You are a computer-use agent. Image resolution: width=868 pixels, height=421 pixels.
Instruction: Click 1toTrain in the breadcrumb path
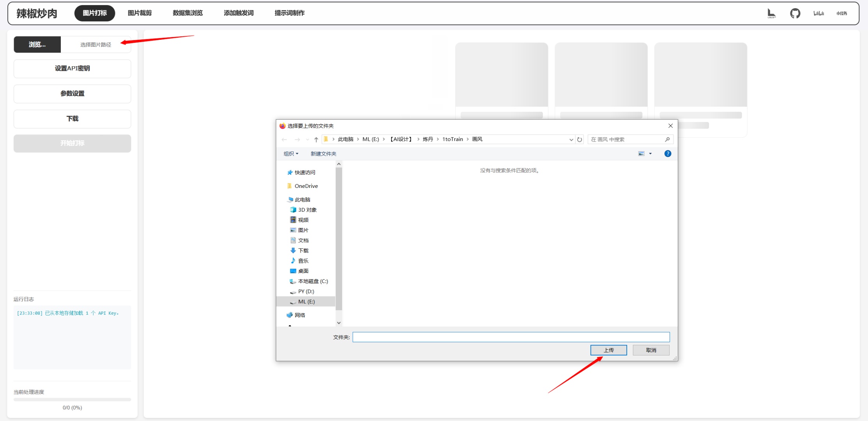pos(453,139)
